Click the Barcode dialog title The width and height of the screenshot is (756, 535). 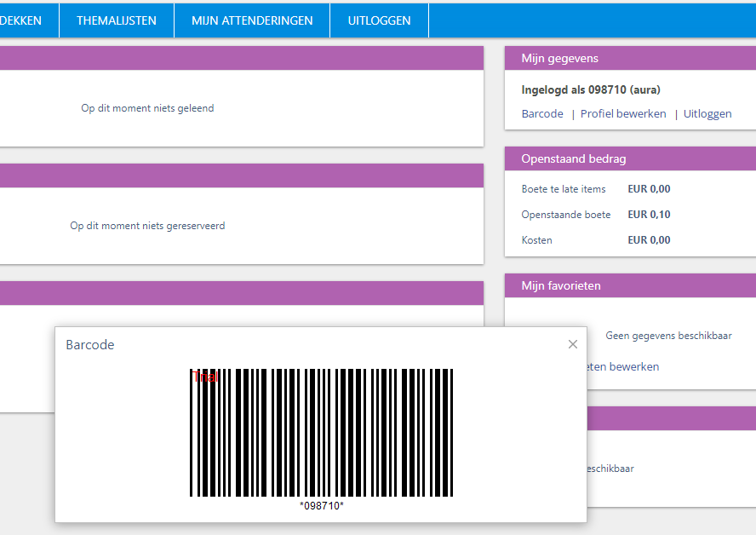(90, 345)
